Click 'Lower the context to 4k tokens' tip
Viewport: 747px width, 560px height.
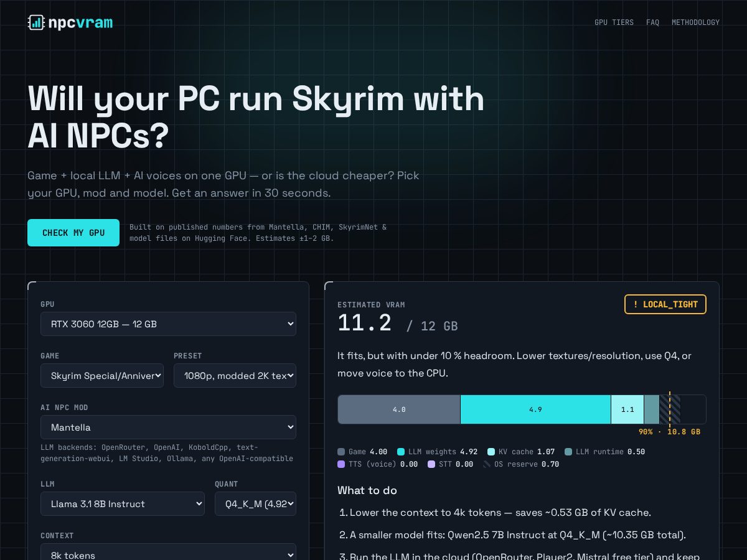(x=500, y=513)
